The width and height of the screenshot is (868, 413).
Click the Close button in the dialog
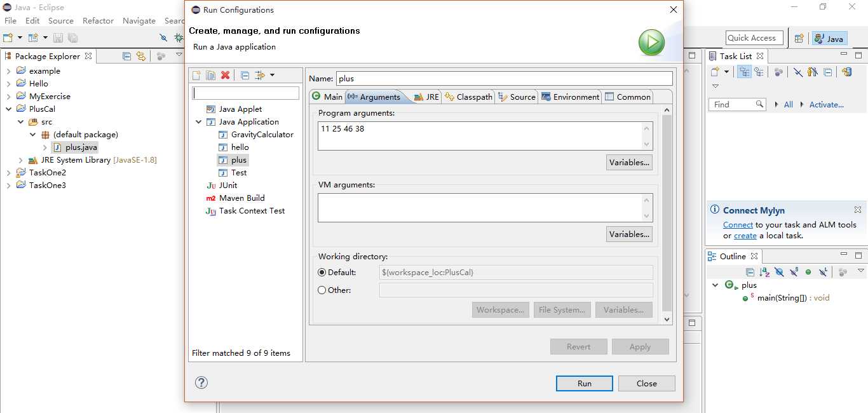tap(647, 383)
